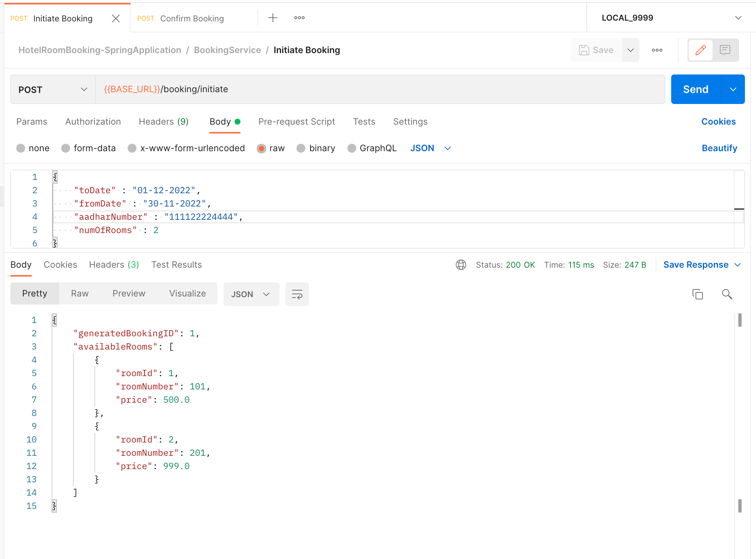
Task: Click the globe network icon near response status
Action: click(461, 265)
